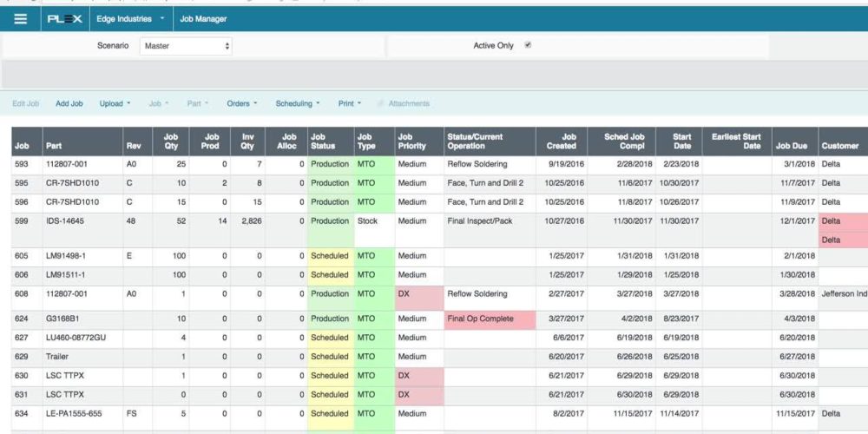The height and width of the screenshot is (434, 868).
Task: Click the Job Status column header
Action: coord(329,141)
